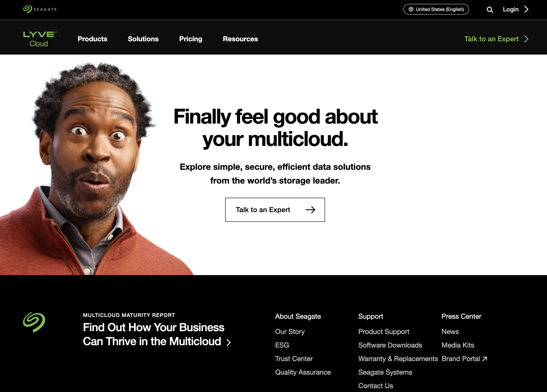Click the Multicloud report headline chevron arrow
547x392 pixels.
pyautogui.click(x=229, y=342)
